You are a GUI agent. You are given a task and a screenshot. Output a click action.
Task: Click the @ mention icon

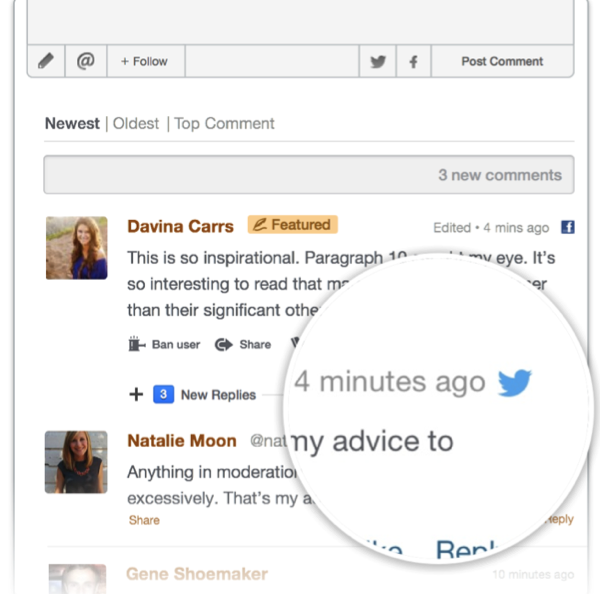pyautogui.click(x=86, y=61)
